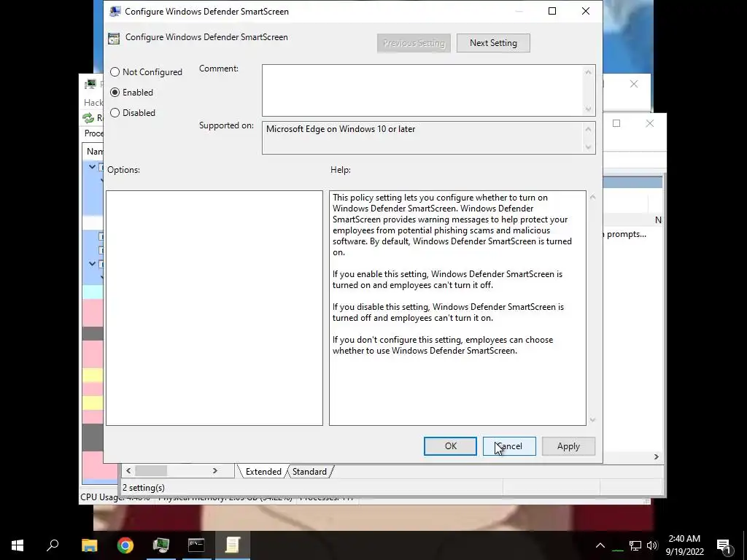Close the Configure SmartScreen dialog
Image resolution: width=747 pixels, height=560 pixels.
click(586, 11)
